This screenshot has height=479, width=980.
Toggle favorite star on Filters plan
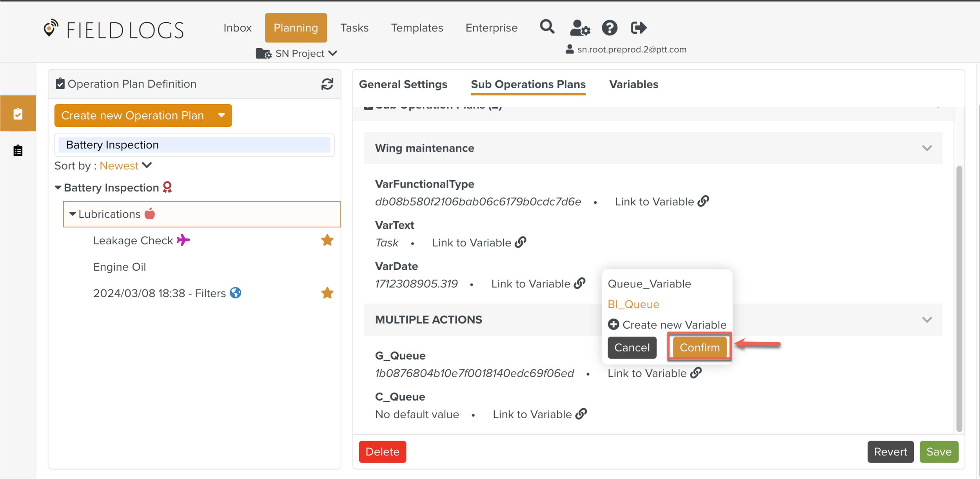click(327, 293)
